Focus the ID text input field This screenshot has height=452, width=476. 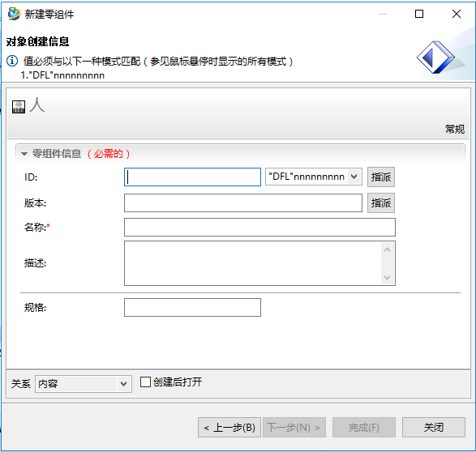[192, 177]
